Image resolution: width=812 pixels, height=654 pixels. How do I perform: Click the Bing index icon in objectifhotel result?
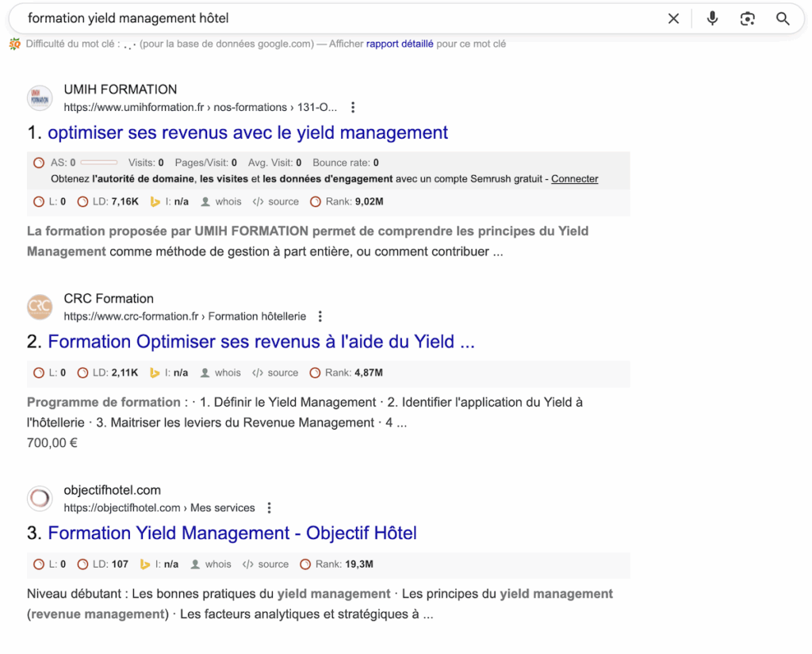pos(145,564)
